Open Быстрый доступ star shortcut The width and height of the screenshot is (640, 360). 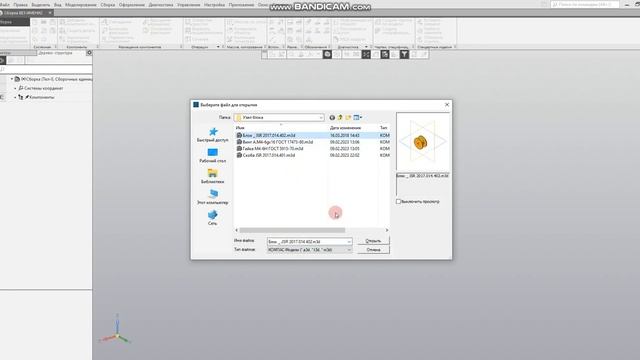(x=213, y=135)
